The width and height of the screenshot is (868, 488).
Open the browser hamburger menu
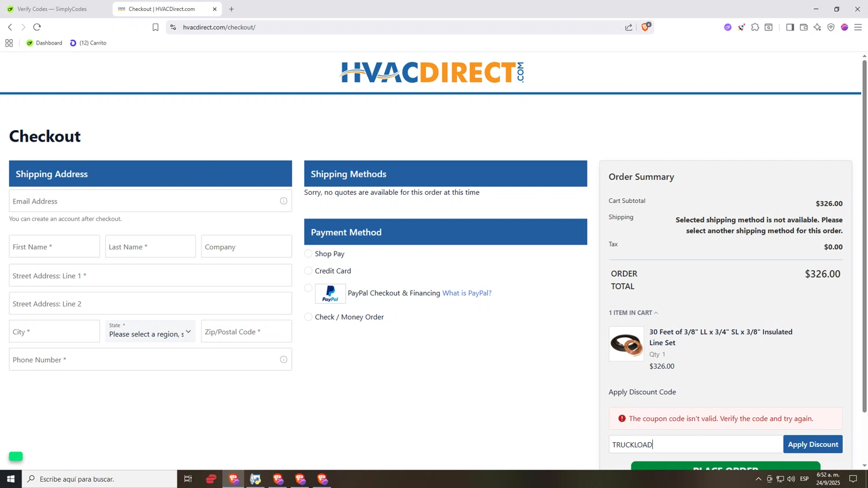click(x=858, y=27)
